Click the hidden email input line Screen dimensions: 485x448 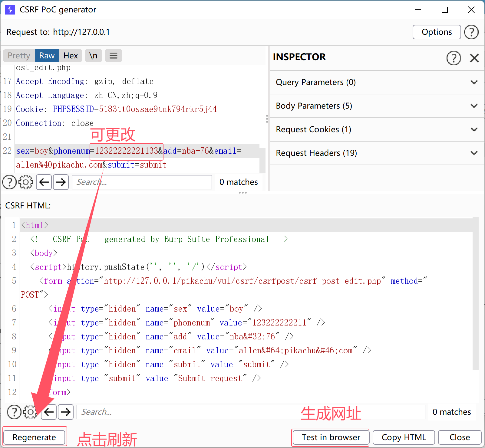[x=210, y=351]
